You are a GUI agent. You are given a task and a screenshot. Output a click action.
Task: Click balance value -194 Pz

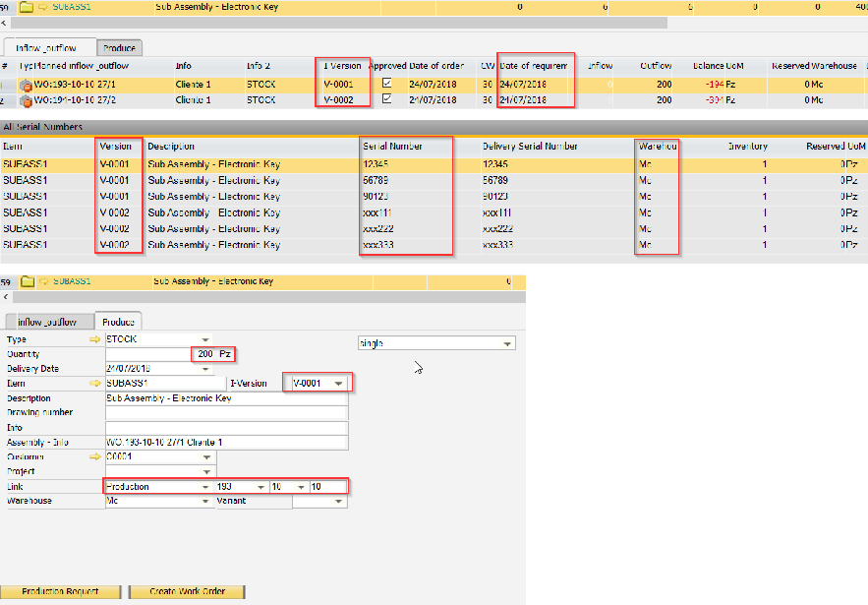coord(721,85)
